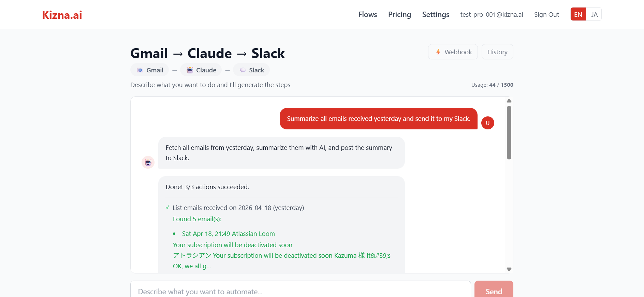This screenshot has width=644, height=297.
Task: Click the Claude robot icon chip
Action: point(190,70)
